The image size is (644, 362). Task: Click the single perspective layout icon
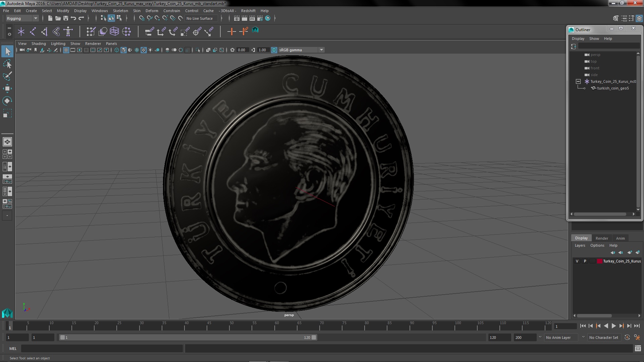click(7, 142)
